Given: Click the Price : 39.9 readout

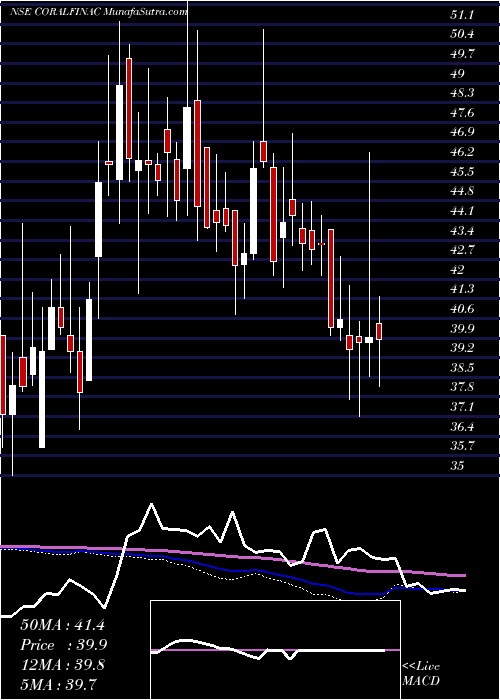Looking at the screenshot, I should click(x=63, y=644).
